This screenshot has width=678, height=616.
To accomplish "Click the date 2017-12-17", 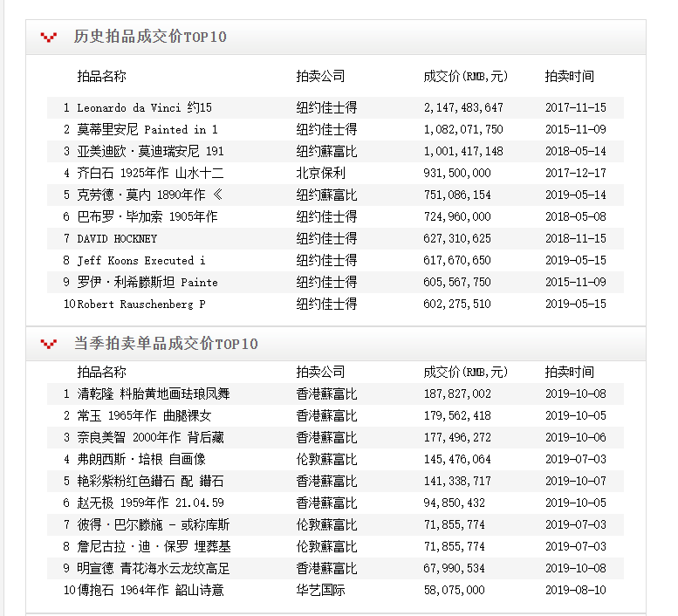I will [576, 173].
